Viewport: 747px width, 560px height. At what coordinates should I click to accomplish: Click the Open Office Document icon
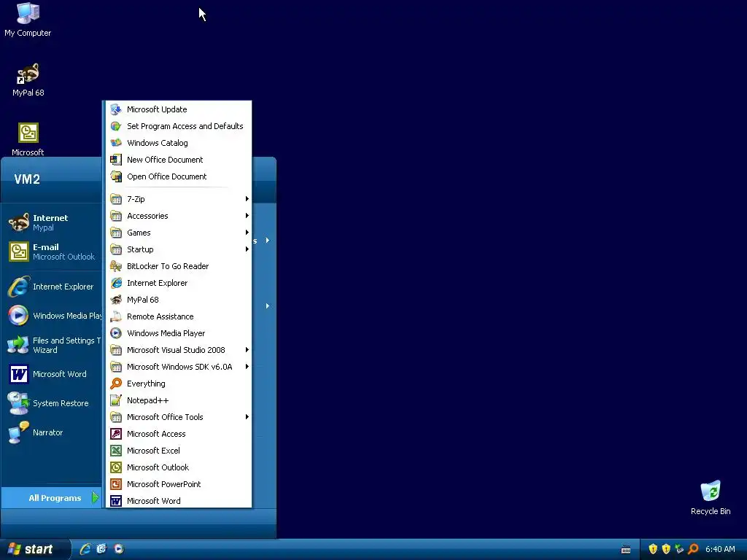click(116, 176)
